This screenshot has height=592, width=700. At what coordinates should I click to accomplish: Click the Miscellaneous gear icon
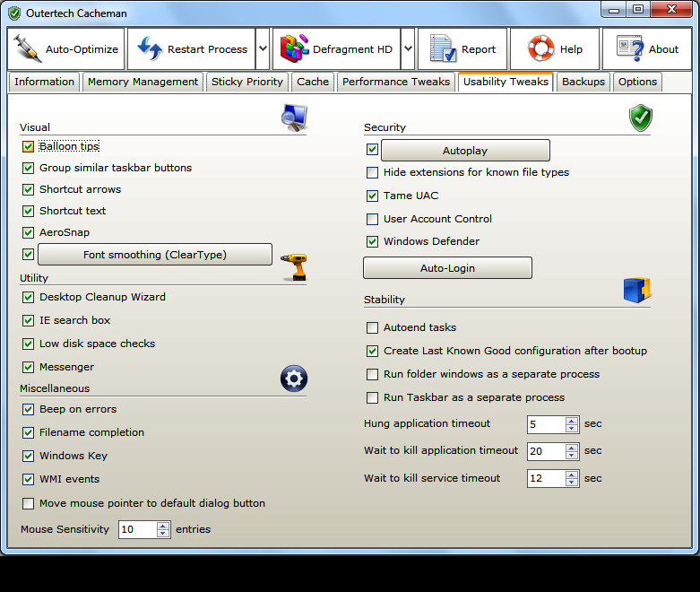[294, 379]
